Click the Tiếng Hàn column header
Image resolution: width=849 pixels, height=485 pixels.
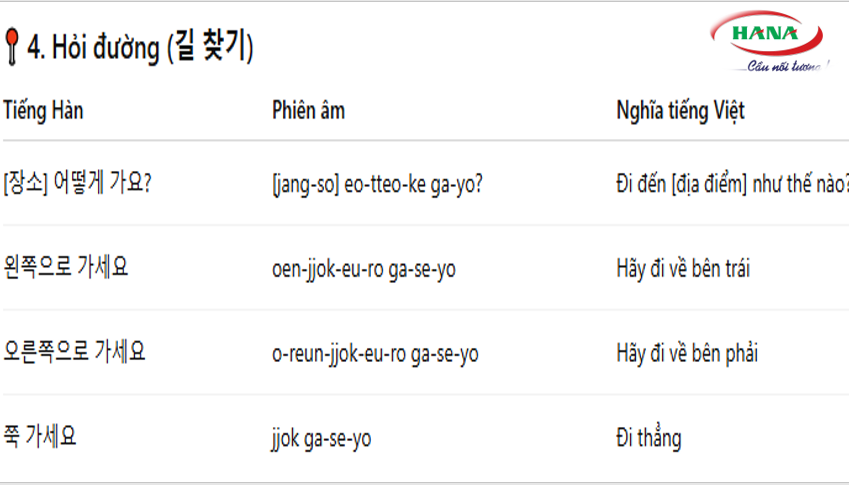pos(43,110)
